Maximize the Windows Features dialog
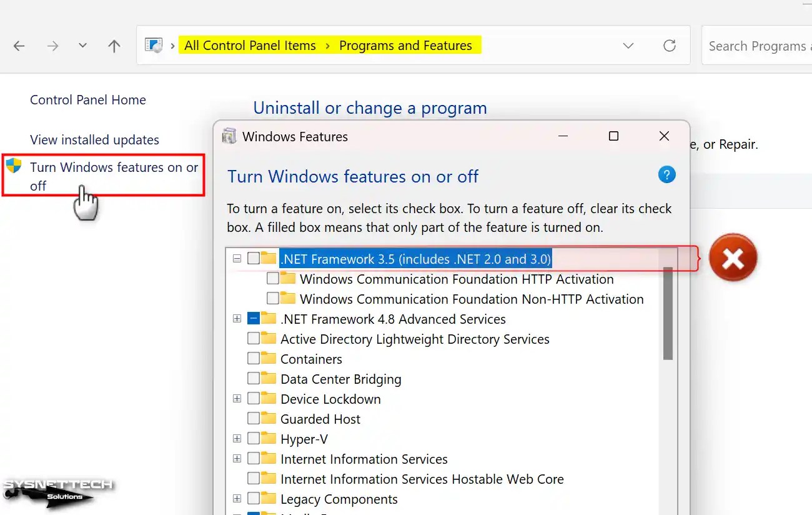The image size is (812, 515). click(x=613, y=136)
